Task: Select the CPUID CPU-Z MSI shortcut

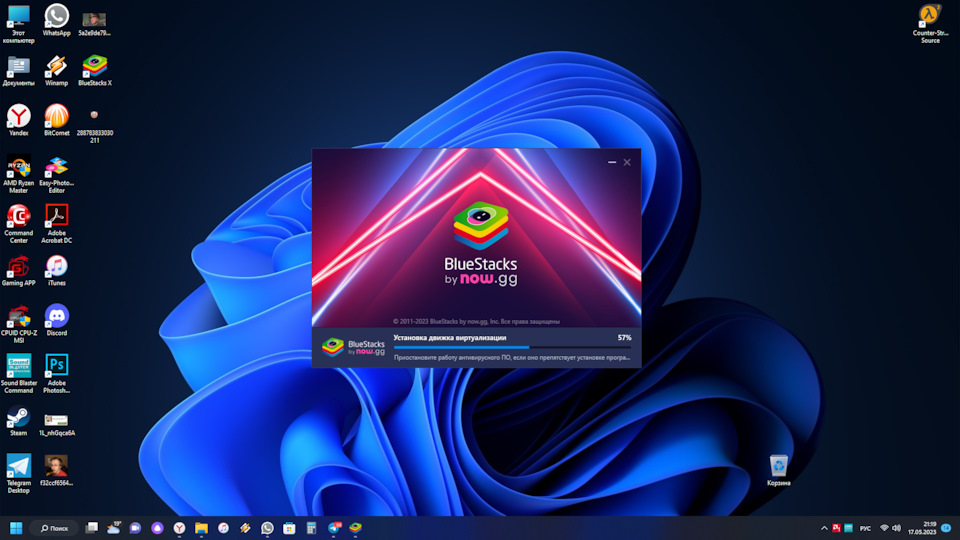Action: click(x=18, y=324)
